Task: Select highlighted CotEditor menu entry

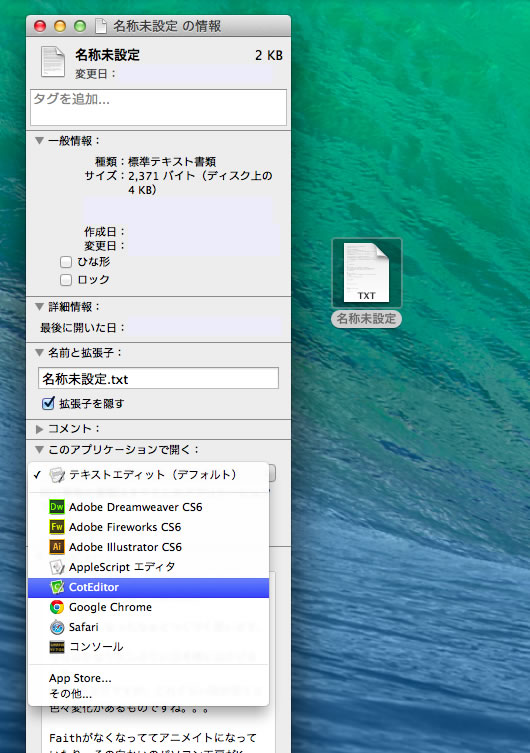Action: (x=148, y=587)
